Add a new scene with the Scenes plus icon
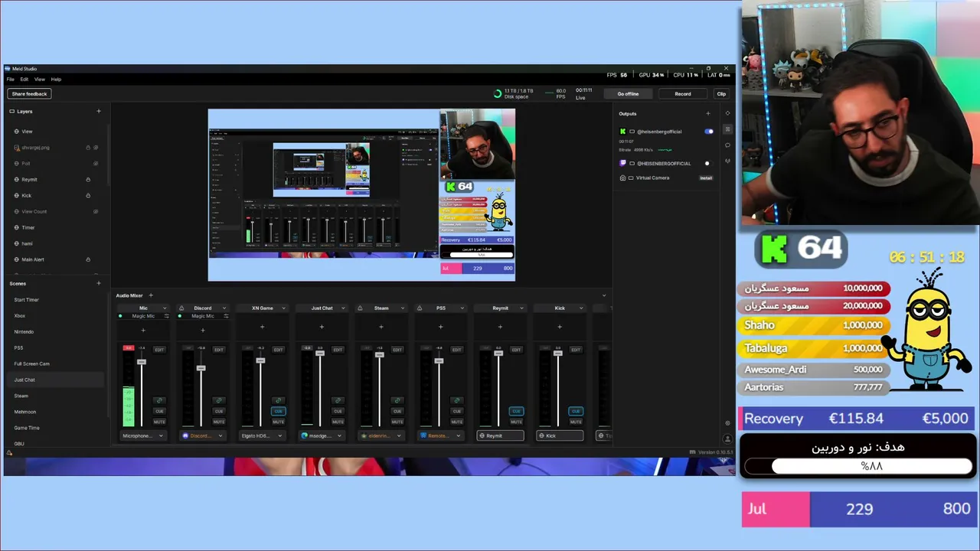980x551 pixels. [98, 283]
